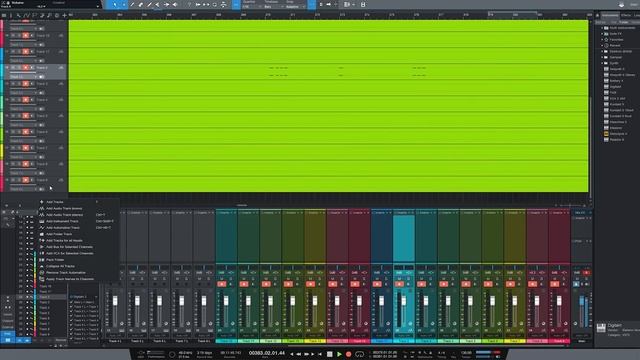Viewport: 640px width, 360px height.
Task: Toggle visibility dot for Track 10 in track list
Action: [28, 287]
